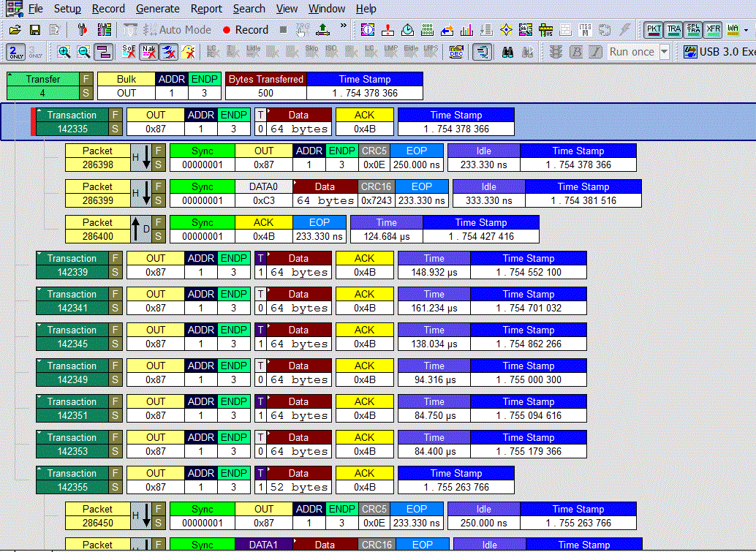Open the Generate menu
Screen dimensions: 756x552
158,9
